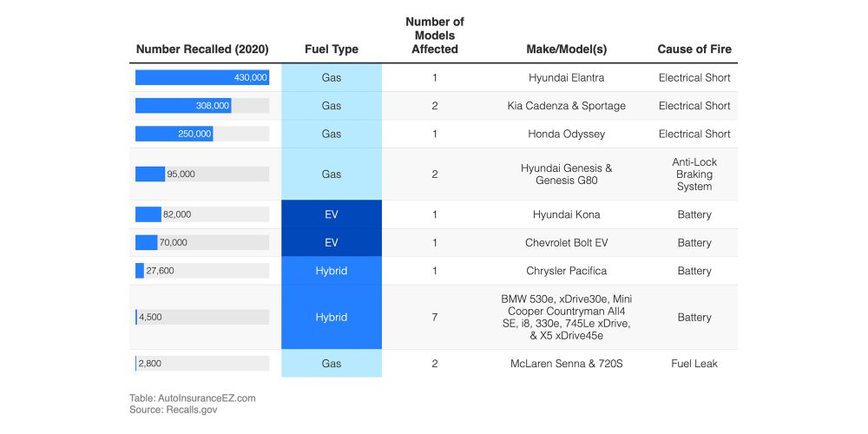Click the McLaren Senna & 720S cell
The width and height of the screenshot is (868, 434).
click(566, 364)
